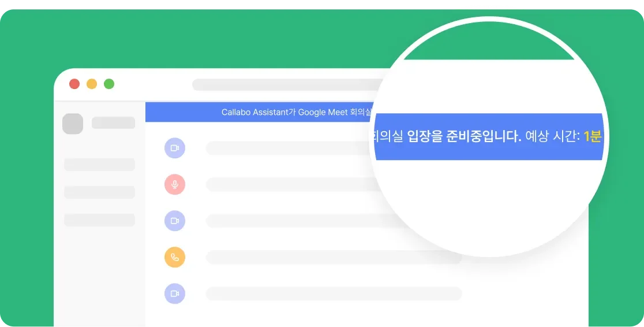Select the video camera icon below the microphone
Screen dimensions: 644x327
pyautogui.click(x=175, y=221)
